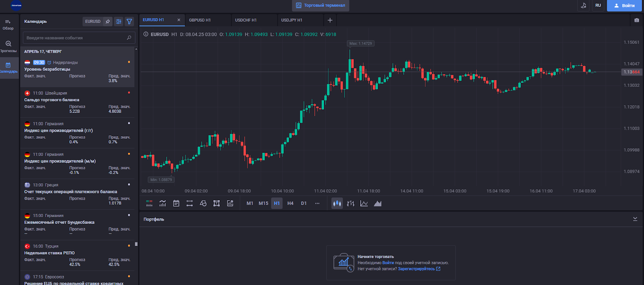Click the Войти link in portfolio message
The height and width of the screenshot is (285, 644).
coord(388,263)
